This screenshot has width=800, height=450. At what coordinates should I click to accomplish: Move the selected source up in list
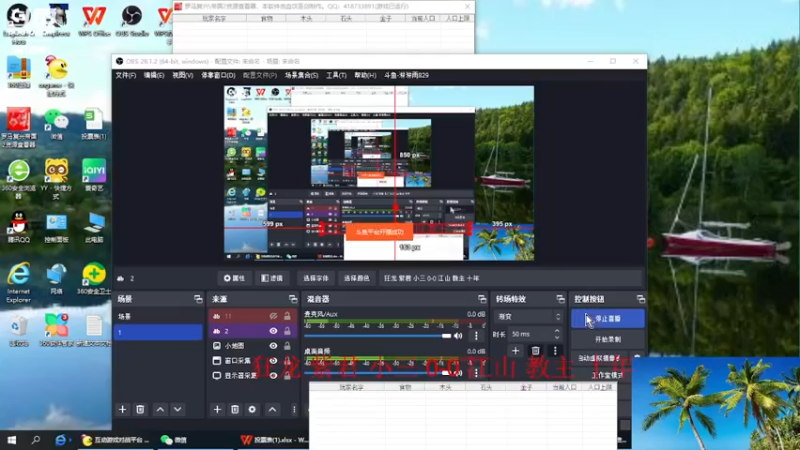[x=272, y=409]
